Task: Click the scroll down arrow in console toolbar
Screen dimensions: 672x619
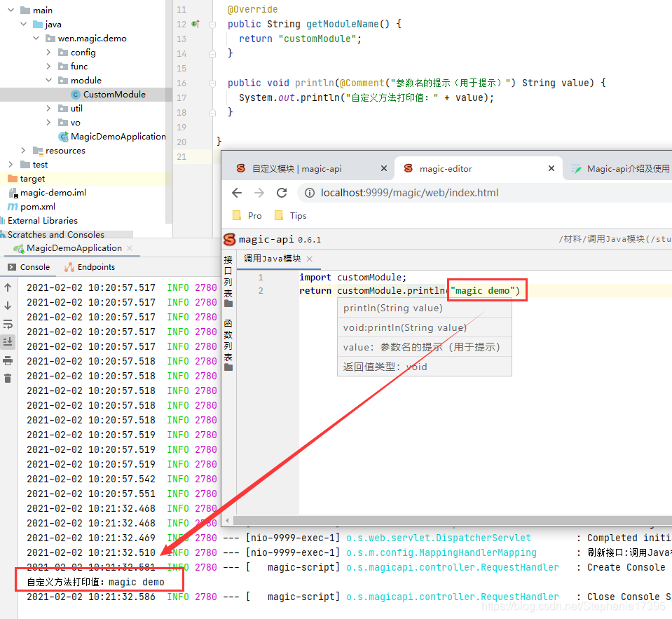Action: [x=8, y=306]
